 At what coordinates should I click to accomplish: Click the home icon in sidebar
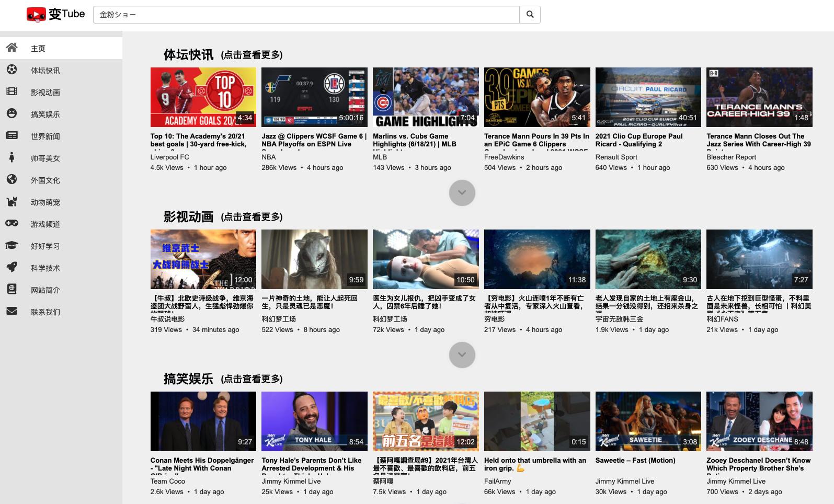(x=12, y=48)
